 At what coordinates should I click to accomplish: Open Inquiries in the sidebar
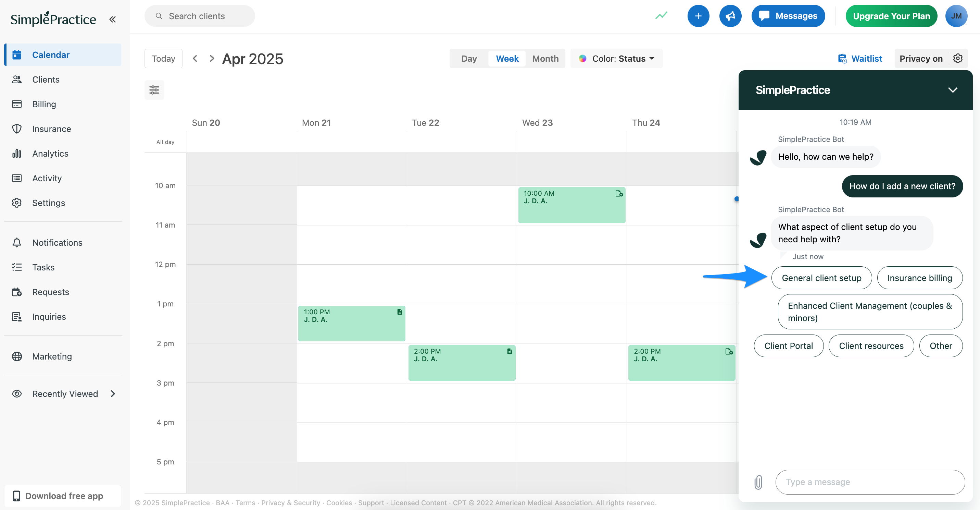[x=63, y=316]
